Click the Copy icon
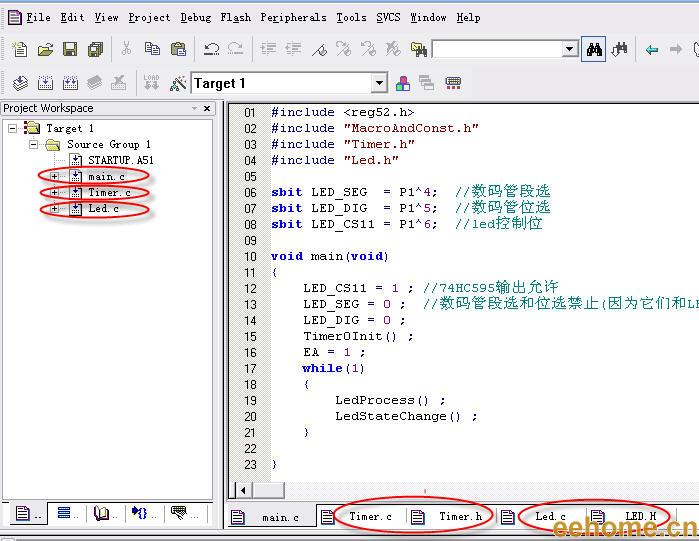 pyautogui.click(x=152, y=49)
